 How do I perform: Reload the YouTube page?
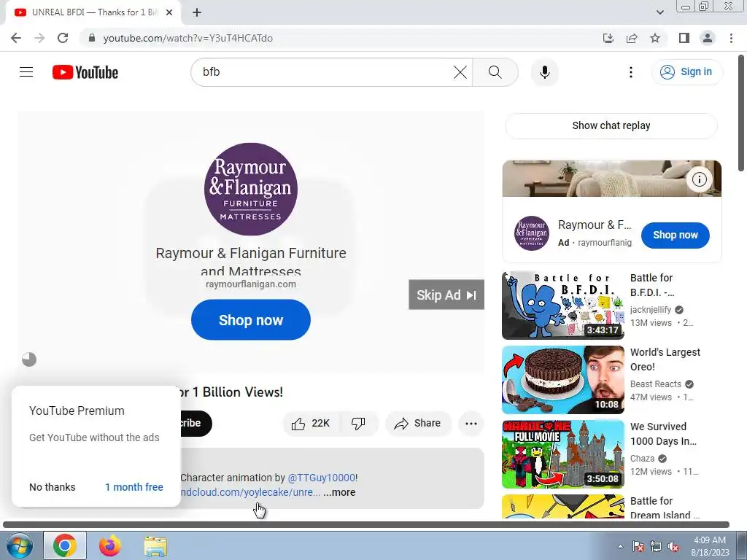click(63, 38)
